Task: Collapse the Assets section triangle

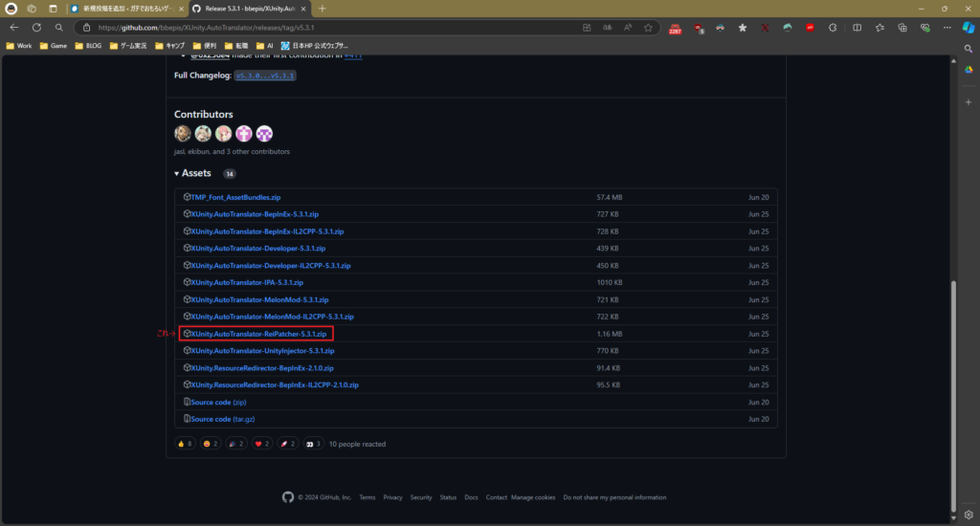Action: pyautogui.click(x=176, y=174)
